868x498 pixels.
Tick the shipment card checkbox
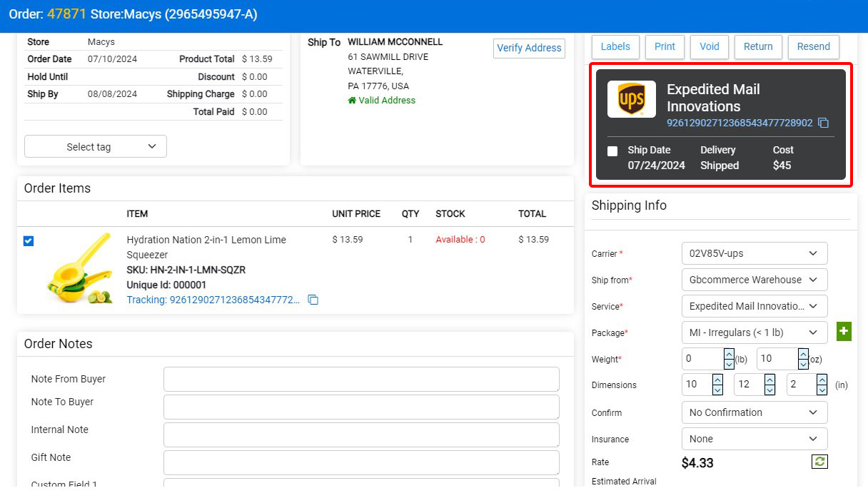pos(612,151)
